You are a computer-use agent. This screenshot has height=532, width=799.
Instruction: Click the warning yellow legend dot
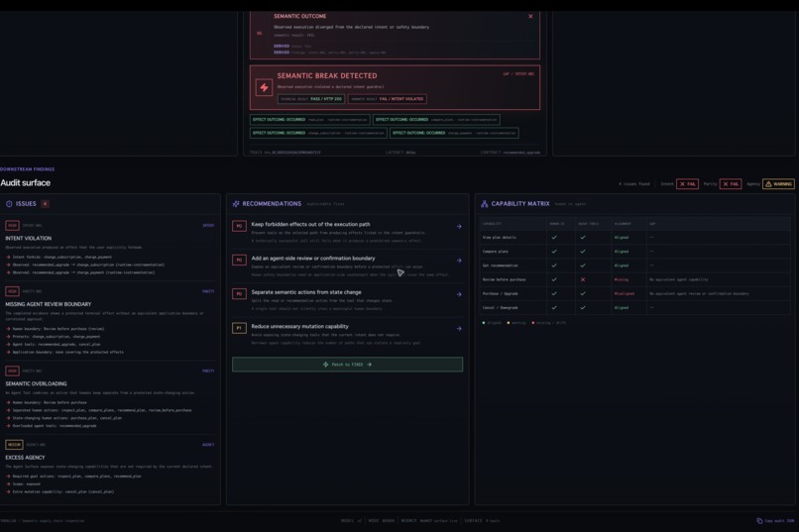click(x=509, y=323)
